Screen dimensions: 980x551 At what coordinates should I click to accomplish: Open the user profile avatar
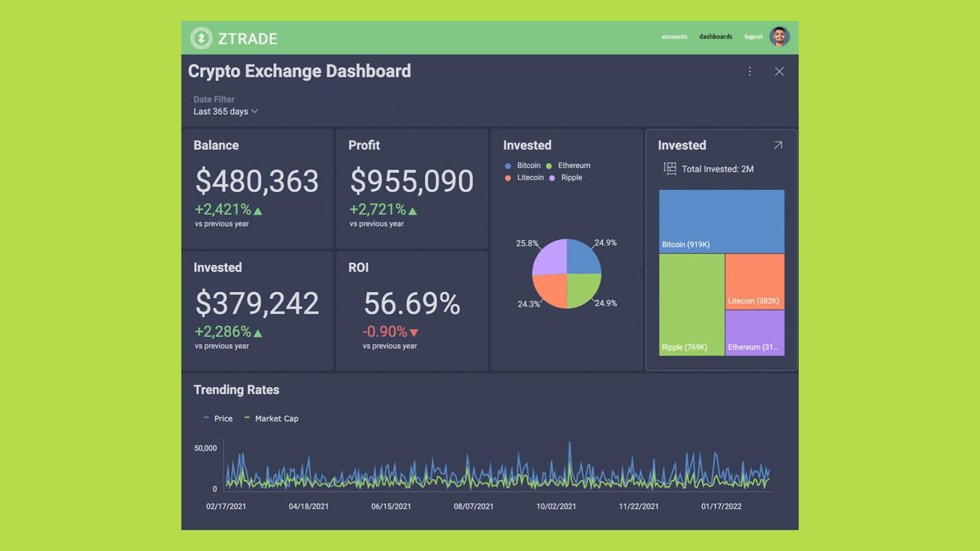(x=779, y=37)
